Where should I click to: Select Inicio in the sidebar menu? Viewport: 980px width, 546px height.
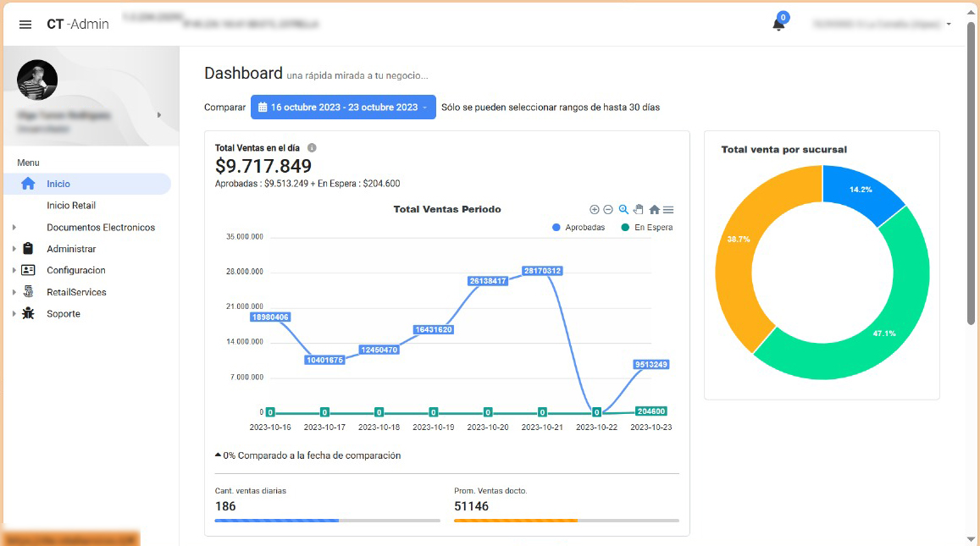58,184
